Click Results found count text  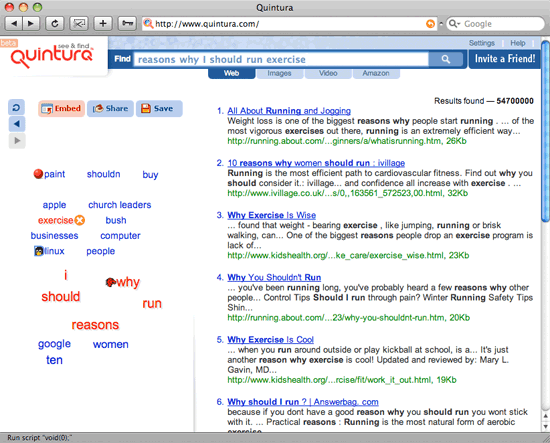click(x=484, y=101)
